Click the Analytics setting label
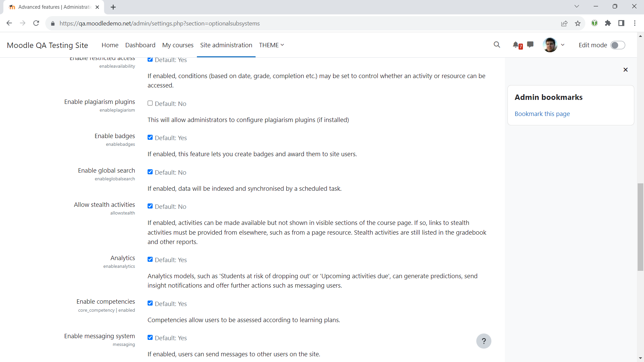644x362 pixels. click(123, 258)
